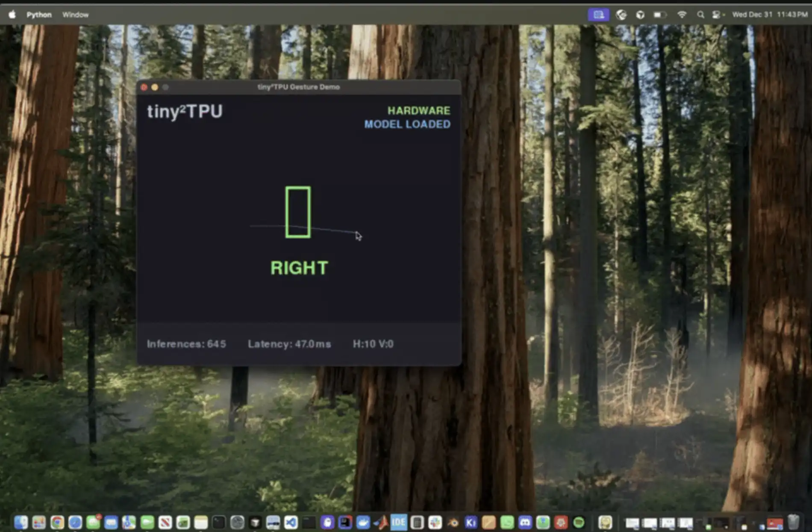Viewport: 812px width, 532px height.
Task: Open Visual Studio Code from the dock
Action: point(291,522)
